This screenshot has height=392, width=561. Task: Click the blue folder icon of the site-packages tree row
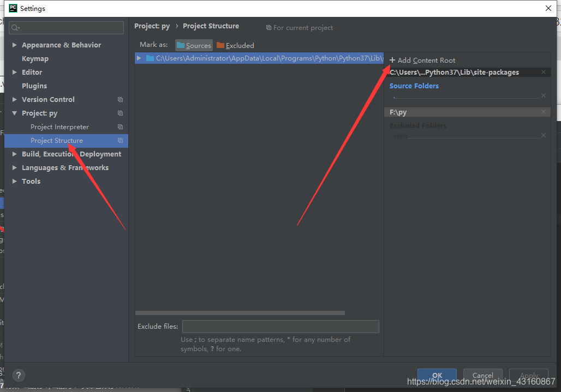[x=150, y=58]
